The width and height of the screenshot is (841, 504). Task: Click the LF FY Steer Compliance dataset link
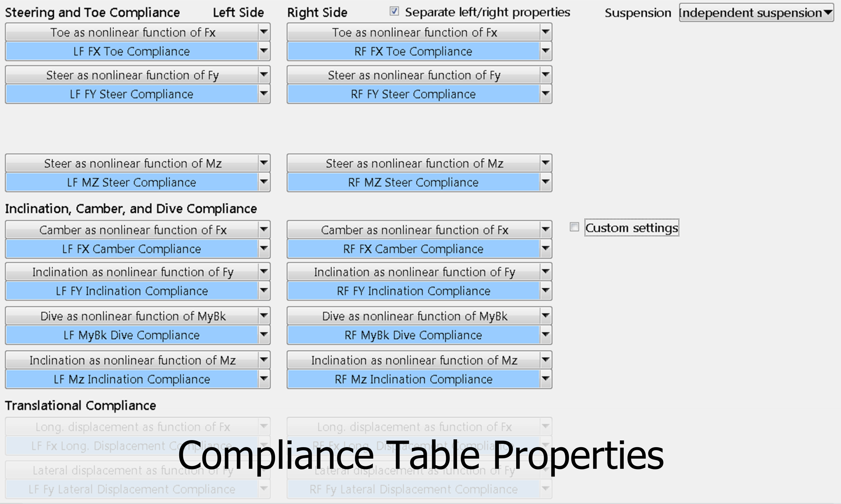click(131, 94)
